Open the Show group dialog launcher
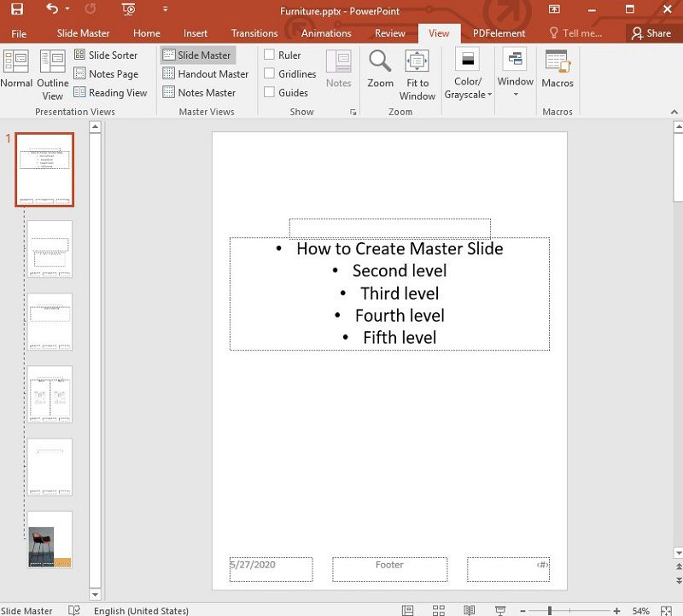Image resolution: width=683 pixels, height=616 pixels. tap(353, 113)
